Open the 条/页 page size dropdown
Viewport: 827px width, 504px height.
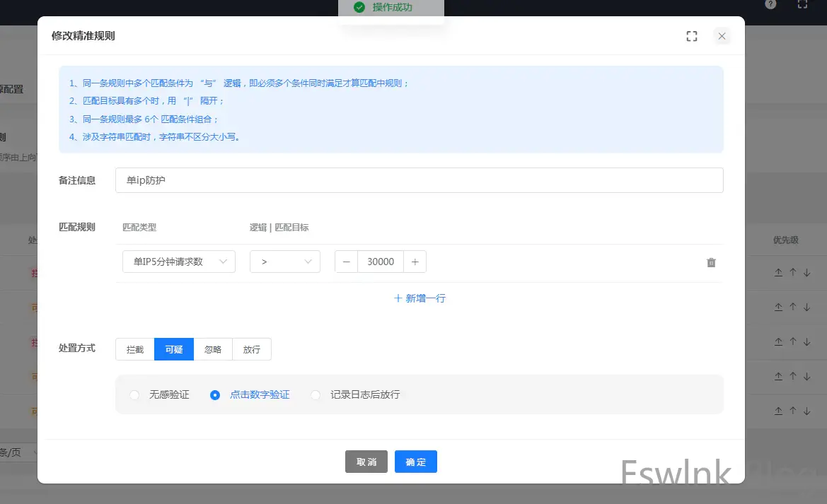[18, 452]
